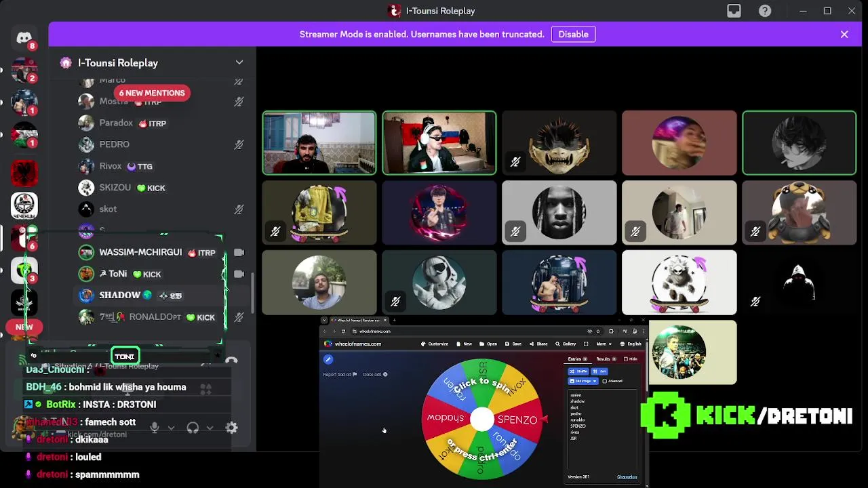Viewport: 868px width, 488px height.
Task: Open Discord inbox icon in title bar
Action: [734, 11]
